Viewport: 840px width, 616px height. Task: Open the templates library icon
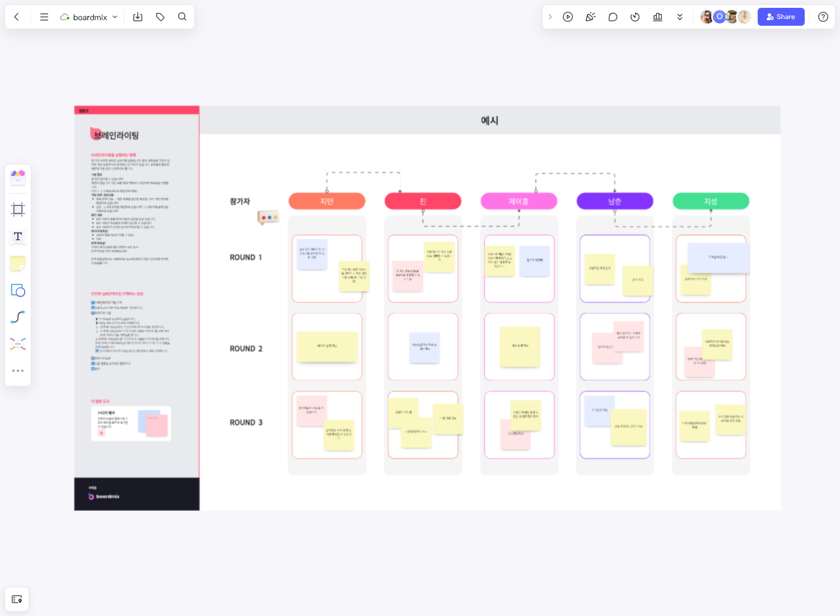18,178
